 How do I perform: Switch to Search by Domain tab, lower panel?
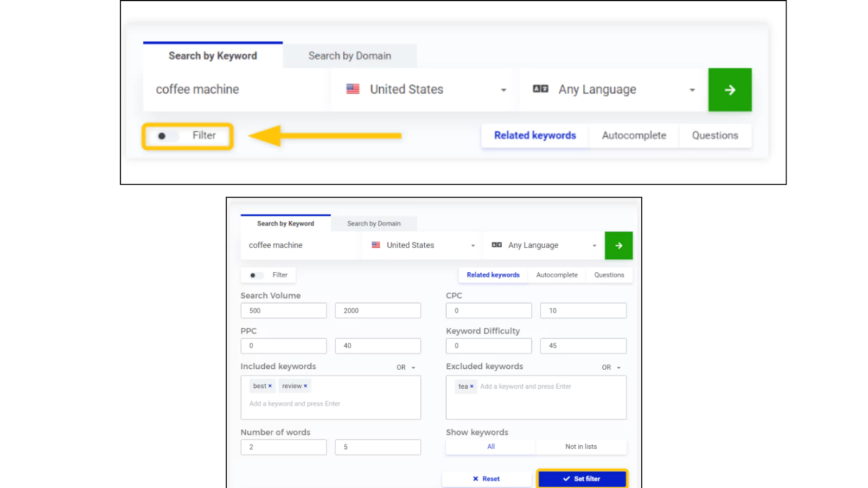374,223
